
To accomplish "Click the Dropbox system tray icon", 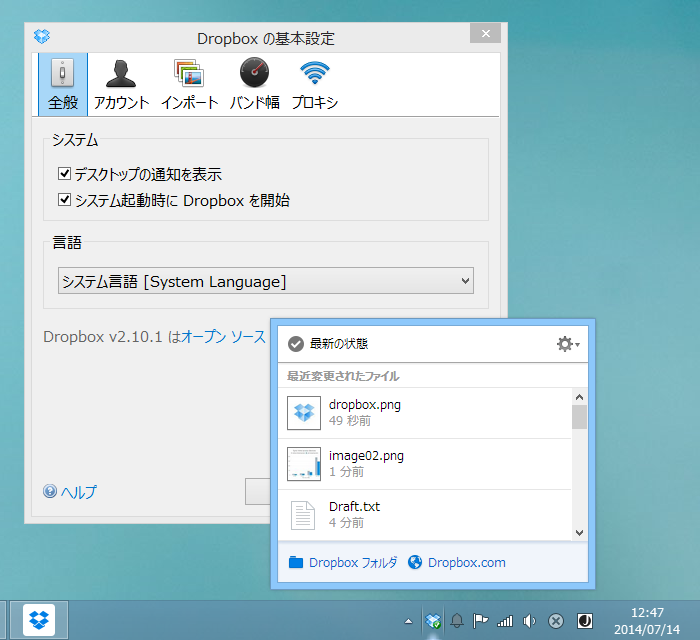I will pos(433,621).
